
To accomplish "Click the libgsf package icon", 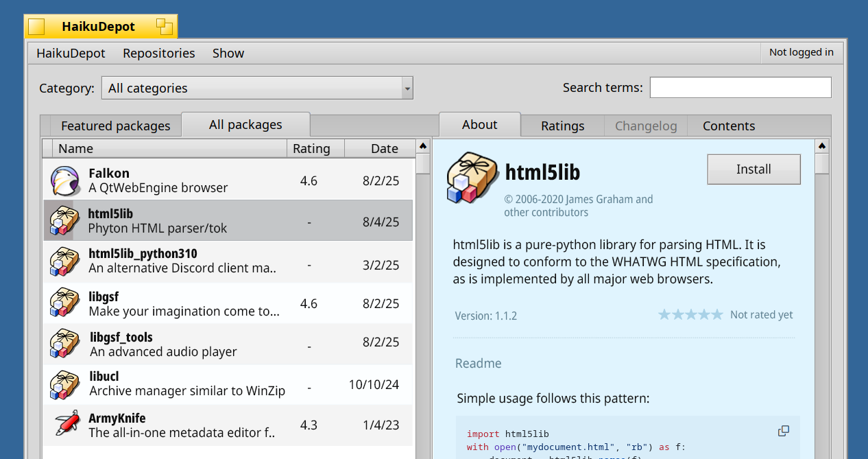I will [65, 303].
